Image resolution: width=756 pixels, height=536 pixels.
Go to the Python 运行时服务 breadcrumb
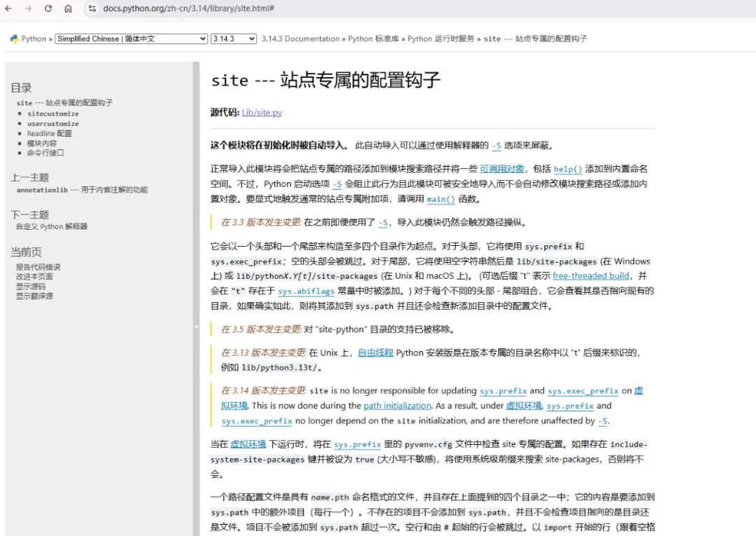441,39
